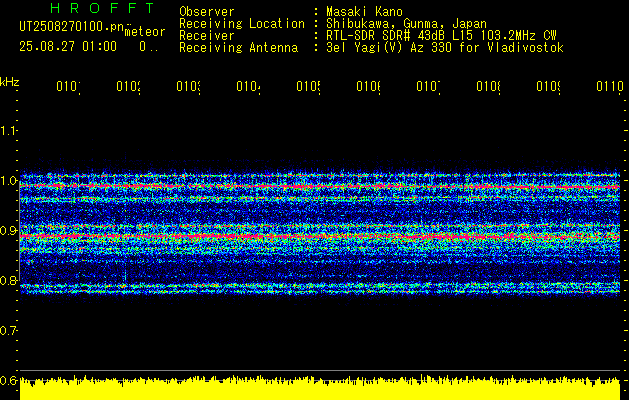The height and width of the screenshot is (400, 629).
Task: Click the red spectral line near 0.99 kHz
Action: pos(320,187)
